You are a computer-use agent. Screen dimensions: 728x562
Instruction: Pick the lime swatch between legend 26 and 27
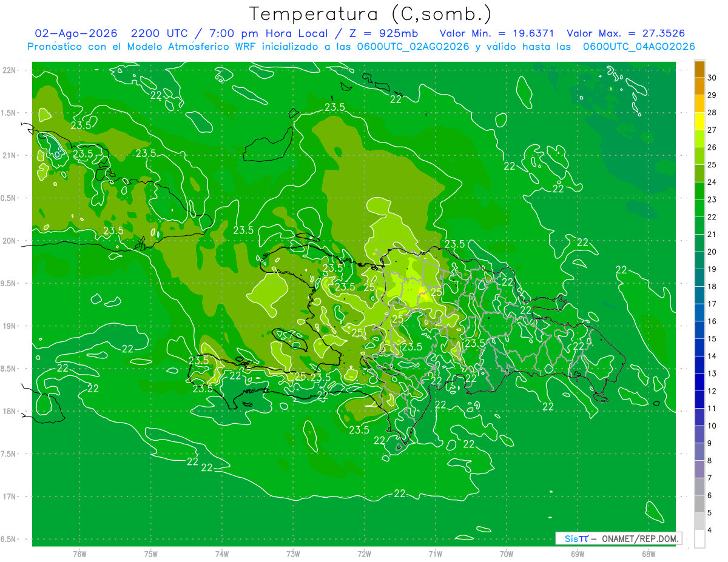click(699, 139)
